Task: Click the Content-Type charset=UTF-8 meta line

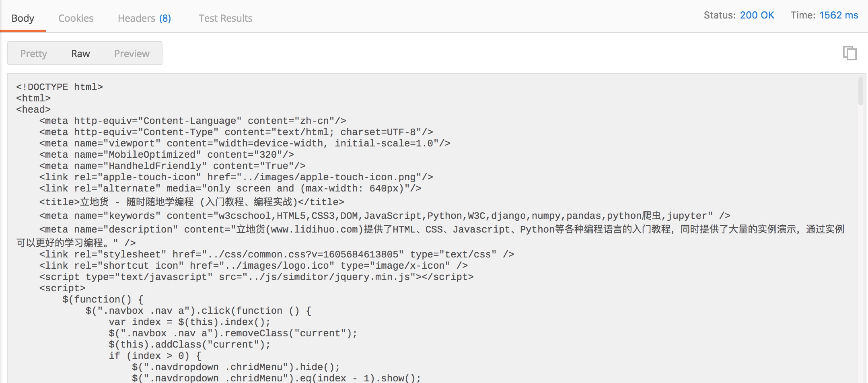Action: click(236, 132)
